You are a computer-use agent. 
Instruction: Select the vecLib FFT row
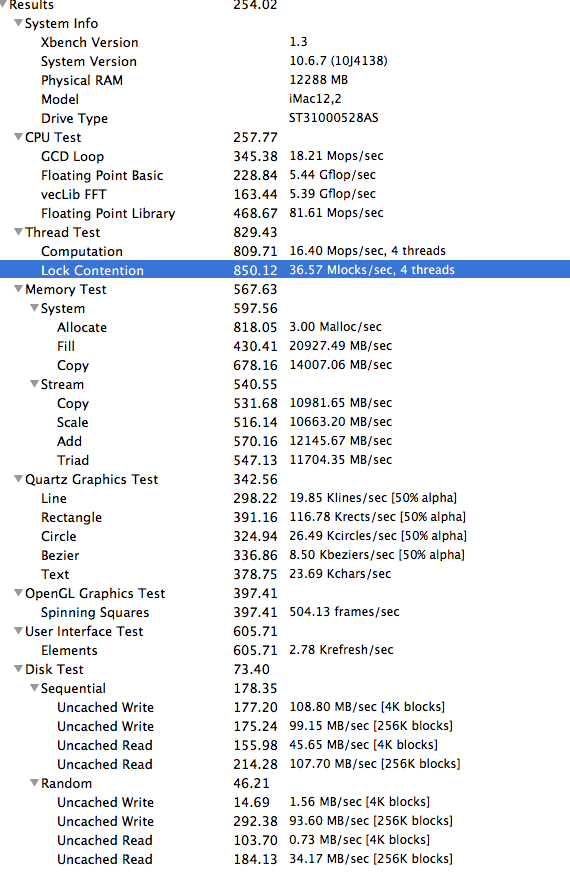[x=285, y=194]
